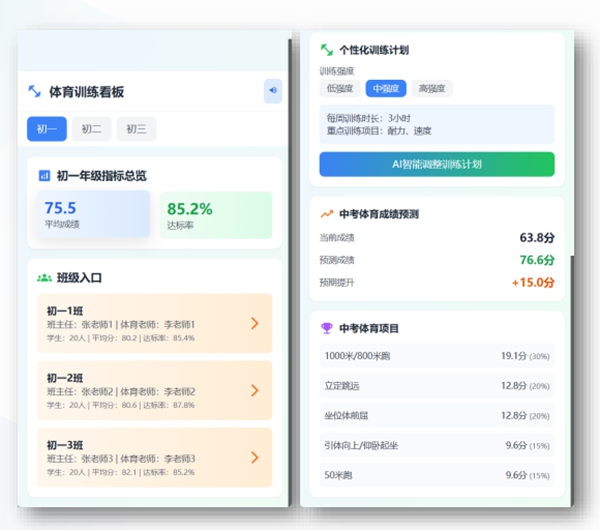Viewport: 600px width, 530px height.
Task: Click the bar chart icon beside 初一年级指标总览
Action: pyautogui.click(x=44, y=176)
